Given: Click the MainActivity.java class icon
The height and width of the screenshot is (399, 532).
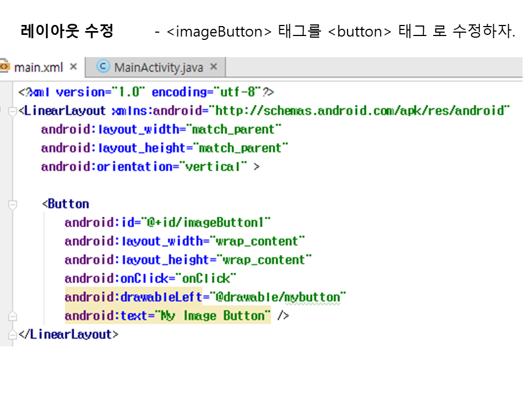Looking at the screenshot, I should point(103,67).
